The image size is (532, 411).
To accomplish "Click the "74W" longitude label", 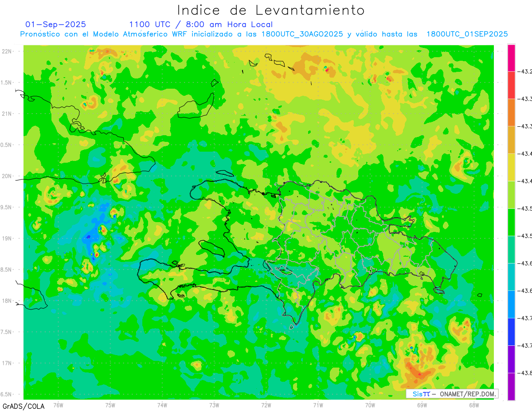I will tap(162, 405).
